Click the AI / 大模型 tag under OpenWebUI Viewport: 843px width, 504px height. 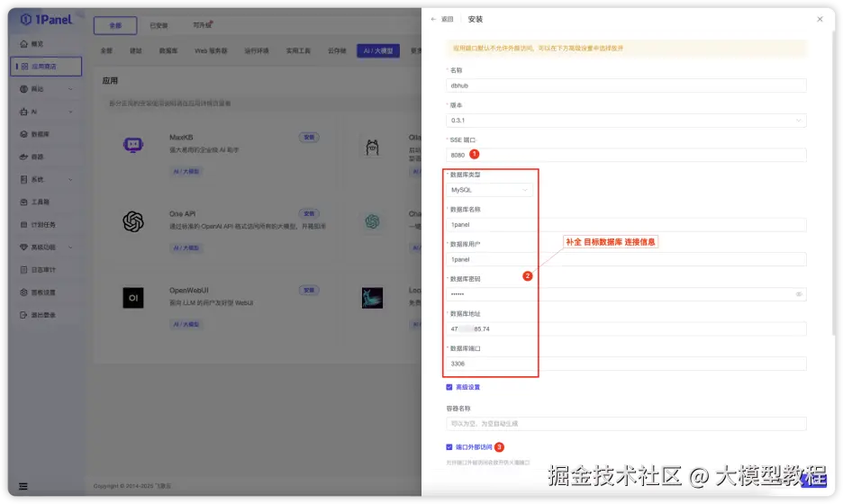[x=186, y=324]
